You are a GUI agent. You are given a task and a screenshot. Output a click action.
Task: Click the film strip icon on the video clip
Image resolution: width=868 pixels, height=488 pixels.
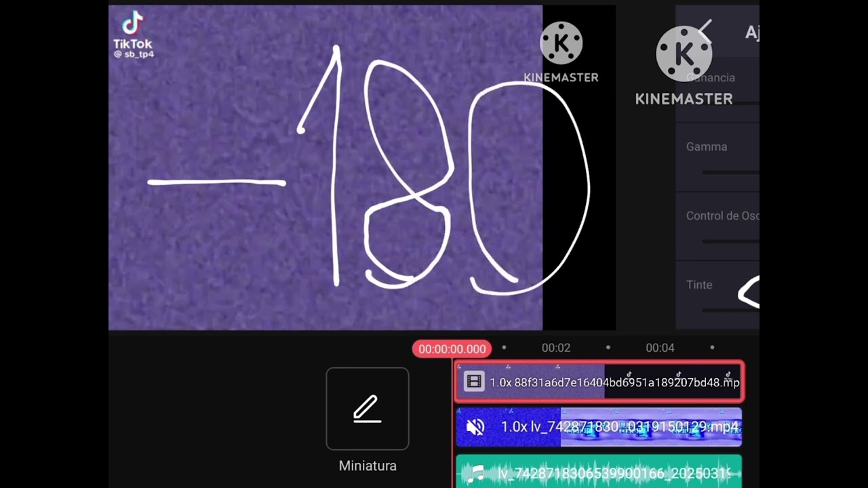(x=474, y=382)
